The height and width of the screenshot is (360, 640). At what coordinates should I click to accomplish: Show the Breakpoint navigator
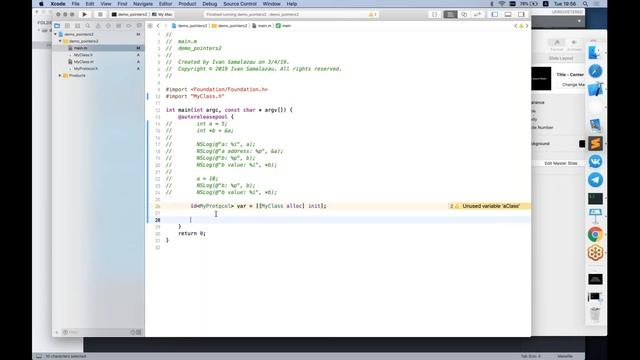click(129, 26)
